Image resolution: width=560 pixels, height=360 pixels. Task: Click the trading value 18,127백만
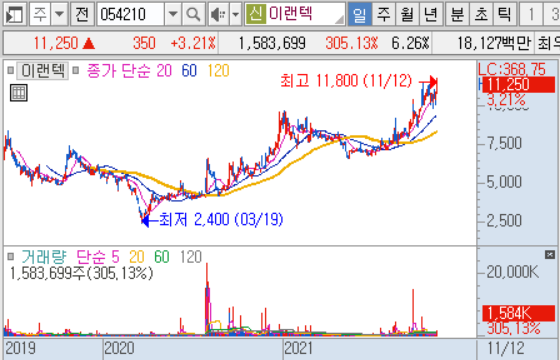(494, 43)
